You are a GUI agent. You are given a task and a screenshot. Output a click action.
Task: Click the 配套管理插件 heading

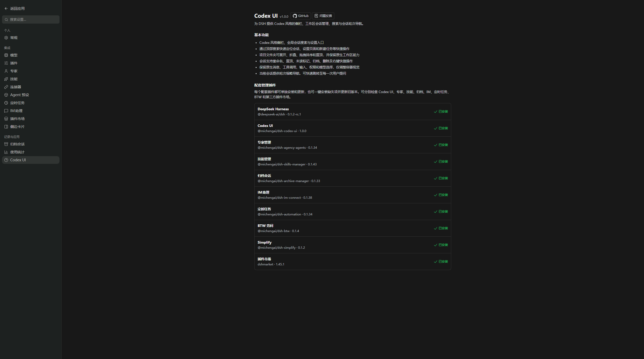coord(265,85)
